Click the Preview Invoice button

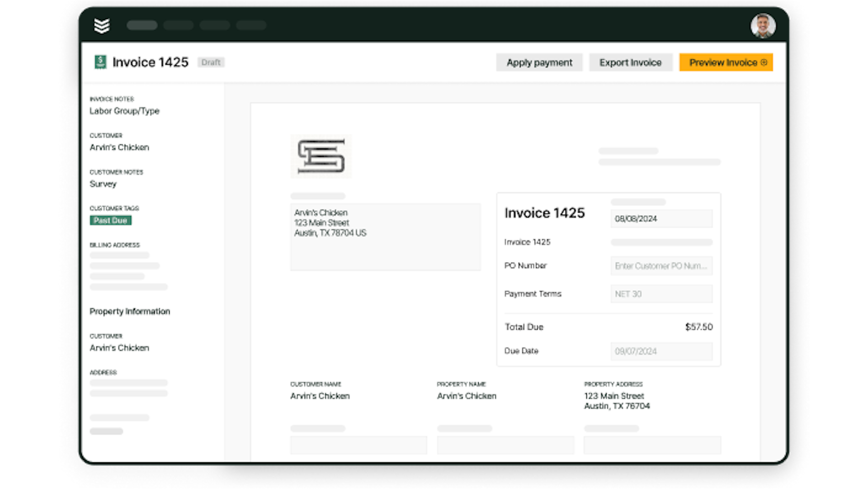[726, 62]
